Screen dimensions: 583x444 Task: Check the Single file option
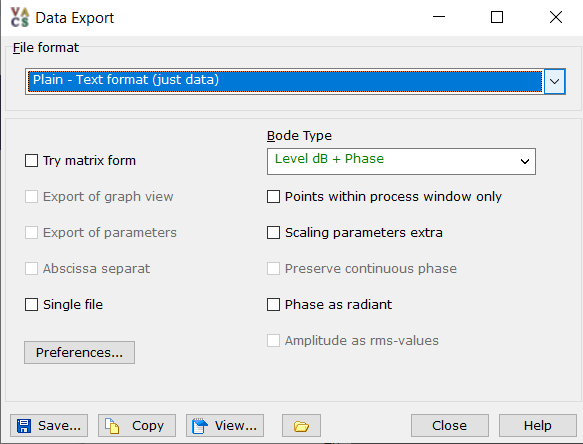(31, 305)
